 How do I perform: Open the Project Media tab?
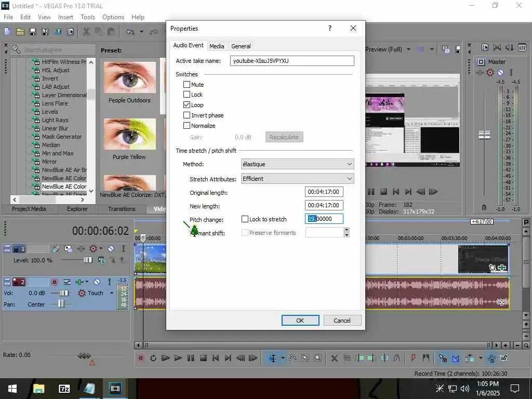click(x=29, y=209)
